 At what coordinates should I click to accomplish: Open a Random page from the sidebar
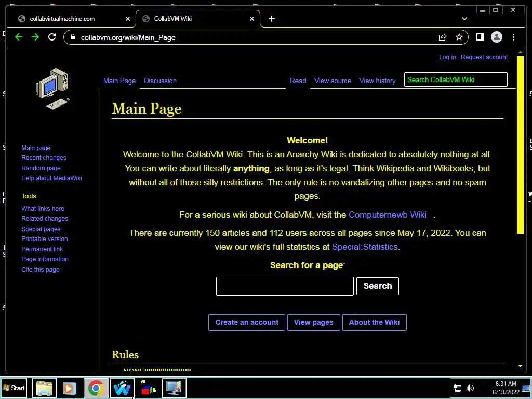[41, 168]
